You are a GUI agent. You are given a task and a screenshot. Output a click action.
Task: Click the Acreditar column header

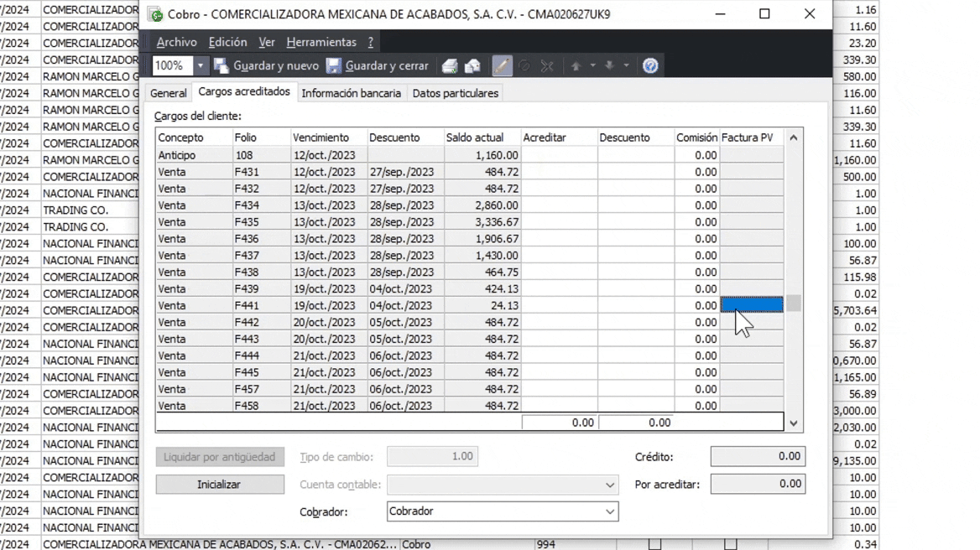(559, 137)
